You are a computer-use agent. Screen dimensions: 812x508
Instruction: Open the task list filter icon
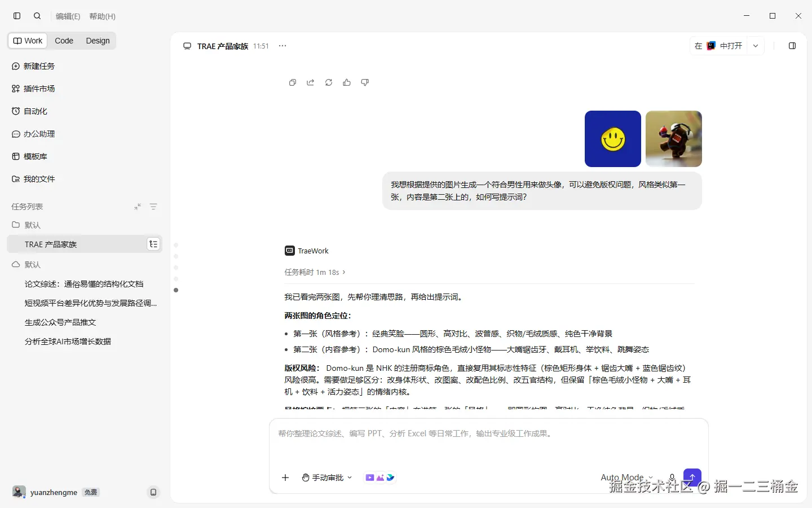(x=153, y=207)
